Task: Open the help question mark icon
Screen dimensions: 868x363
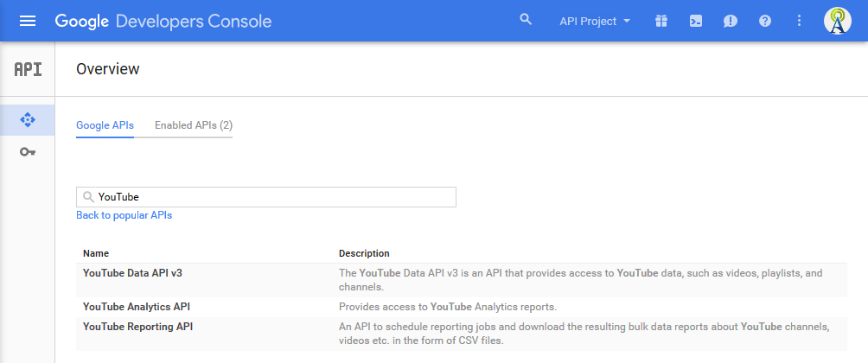Action: [x=765, y=21]
